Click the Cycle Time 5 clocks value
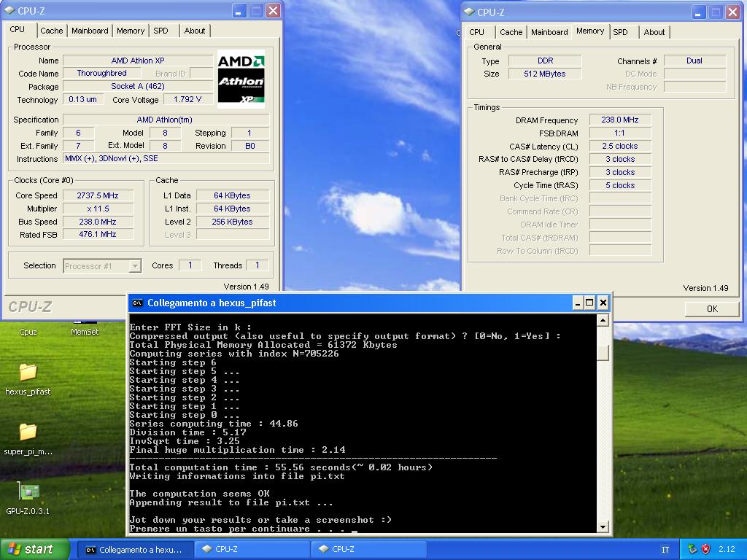The height and width of the screenshot is (560, 747). [x=620, y=185]
